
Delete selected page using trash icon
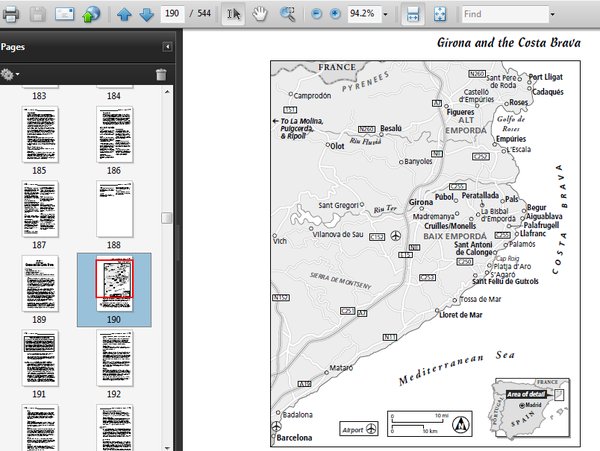tap(161, 75)
